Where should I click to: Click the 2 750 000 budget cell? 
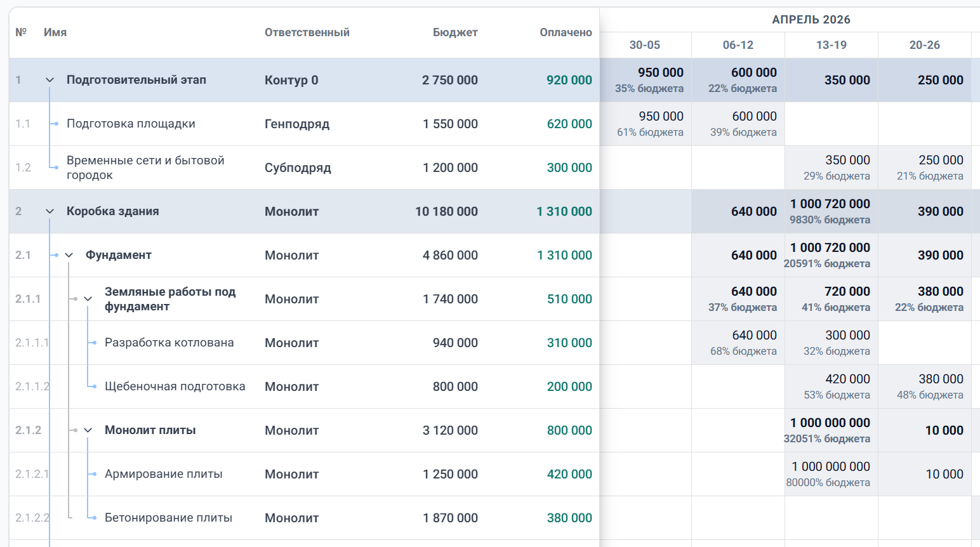(x=450, y=80)
